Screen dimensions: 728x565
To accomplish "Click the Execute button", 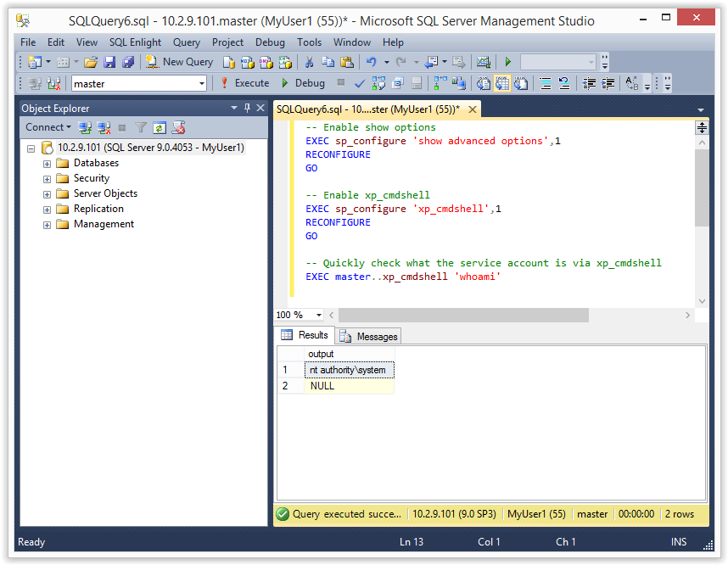I will (x=245, y=83).
